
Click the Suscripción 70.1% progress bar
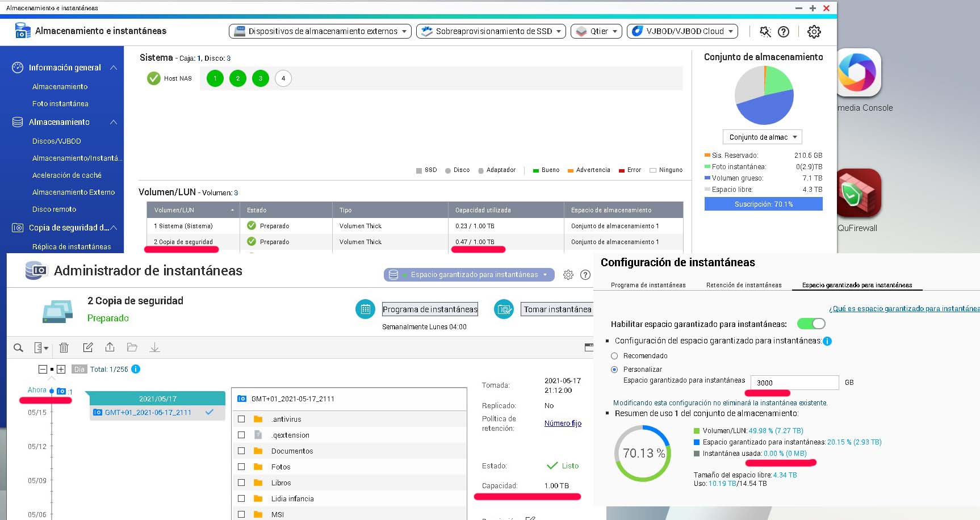pyautogui.click(x=763, y=204)
